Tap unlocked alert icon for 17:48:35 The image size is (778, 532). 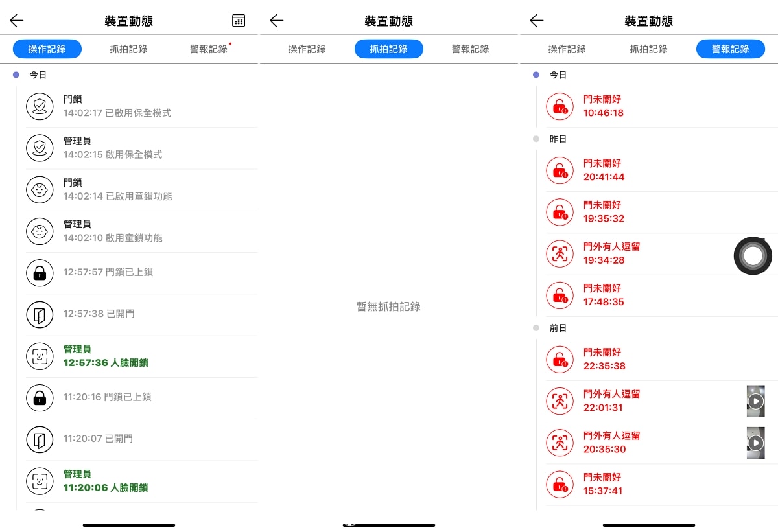pyautogui.click(x=560, y=295)
